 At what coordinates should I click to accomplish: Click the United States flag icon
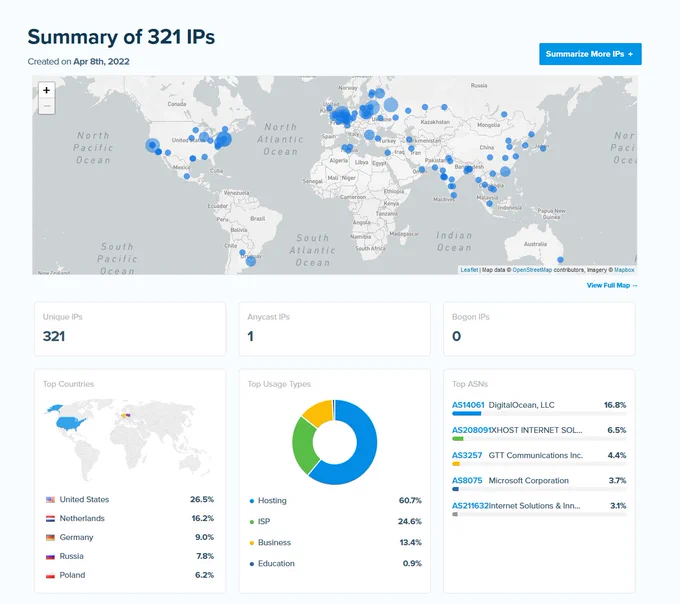tap(50, 500)
